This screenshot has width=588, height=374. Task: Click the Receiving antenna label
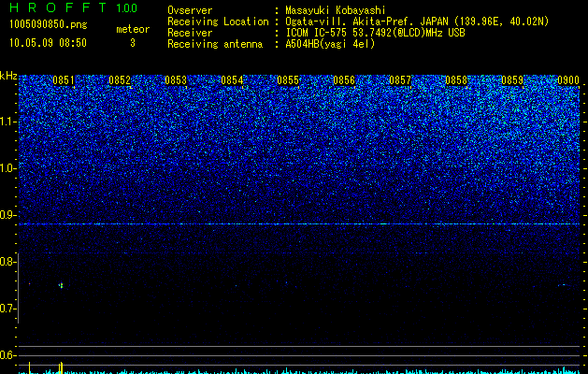[x=215, y=44]
